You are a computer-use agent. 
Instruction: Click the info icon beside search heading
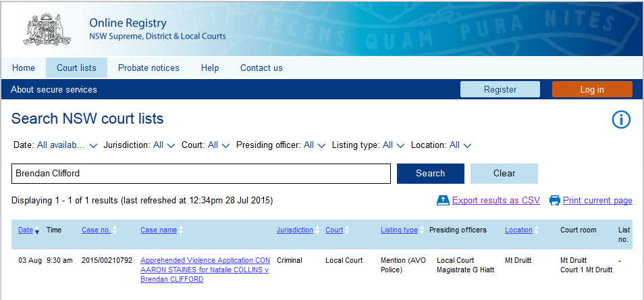(x=620, y=120)
